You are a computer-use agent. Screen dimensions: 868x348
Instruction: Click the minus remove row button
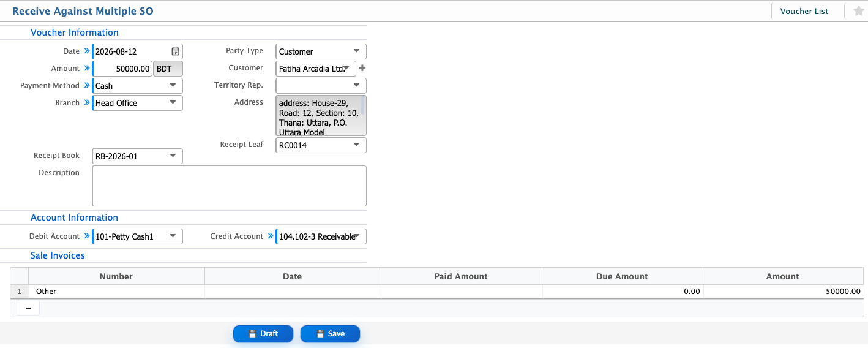(x=28, y=308)
